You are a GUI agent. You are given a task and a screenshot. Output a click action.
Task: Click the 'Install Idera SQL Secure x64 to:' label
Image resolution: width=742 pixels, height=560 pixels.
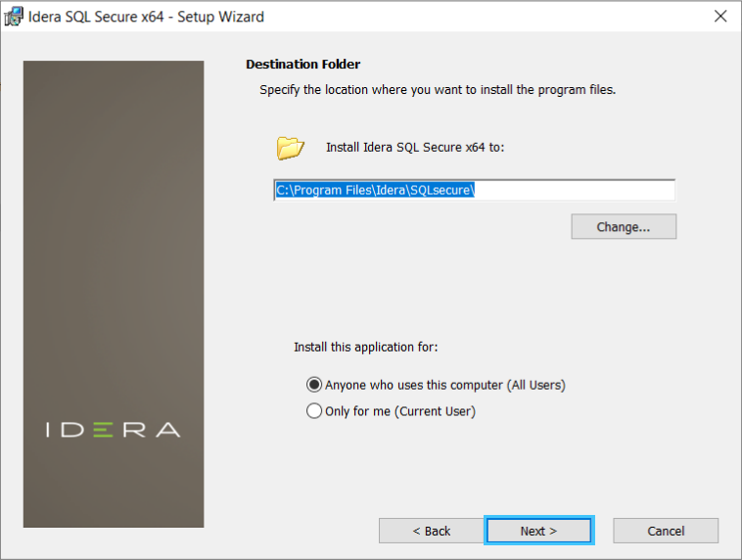(415, 147)
